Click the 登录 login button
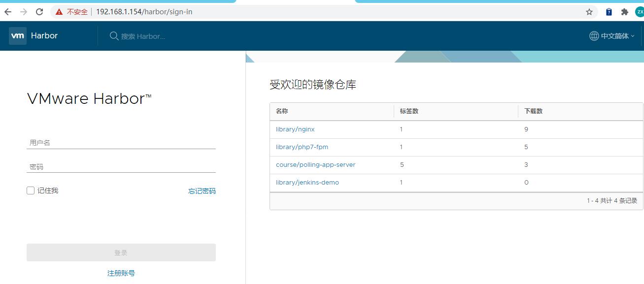Viewport: 644px width, 284px height. (121, 252)
